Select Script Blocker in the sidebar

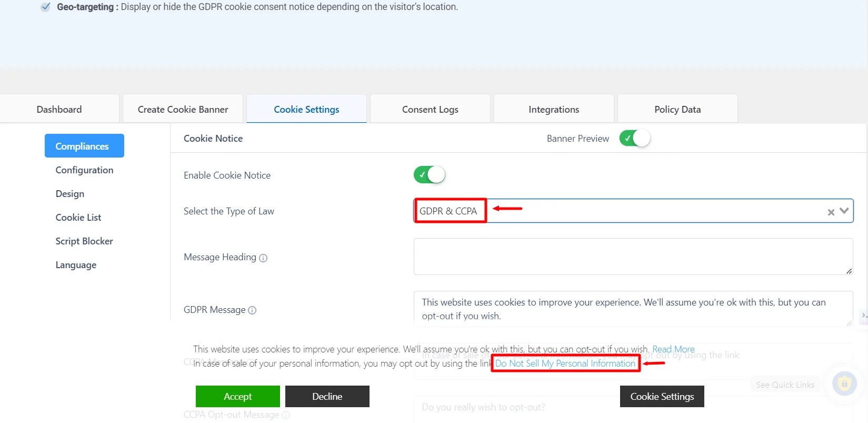pyautogui.click(x=84, y=241)
